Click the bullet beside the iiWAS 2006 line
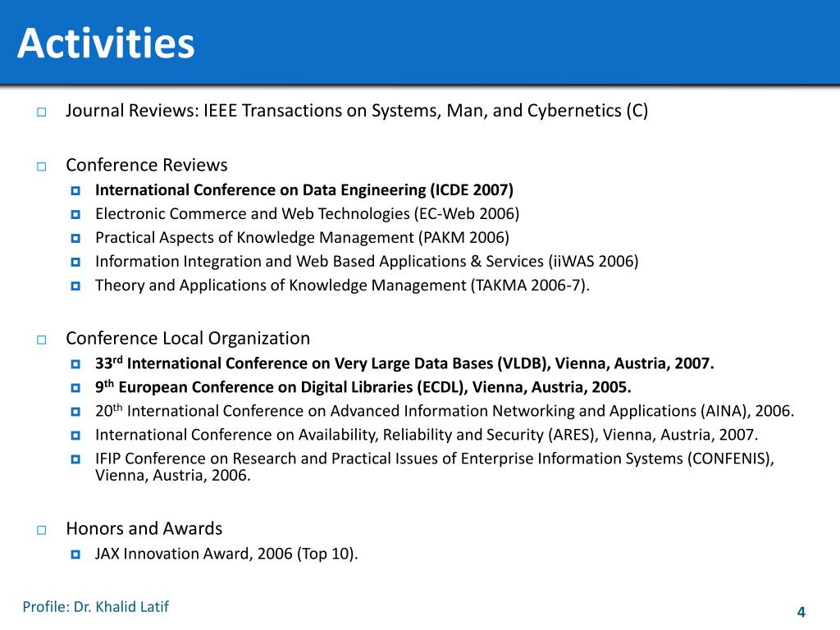This screenshot has width=840, height=630. pos(75,262)
